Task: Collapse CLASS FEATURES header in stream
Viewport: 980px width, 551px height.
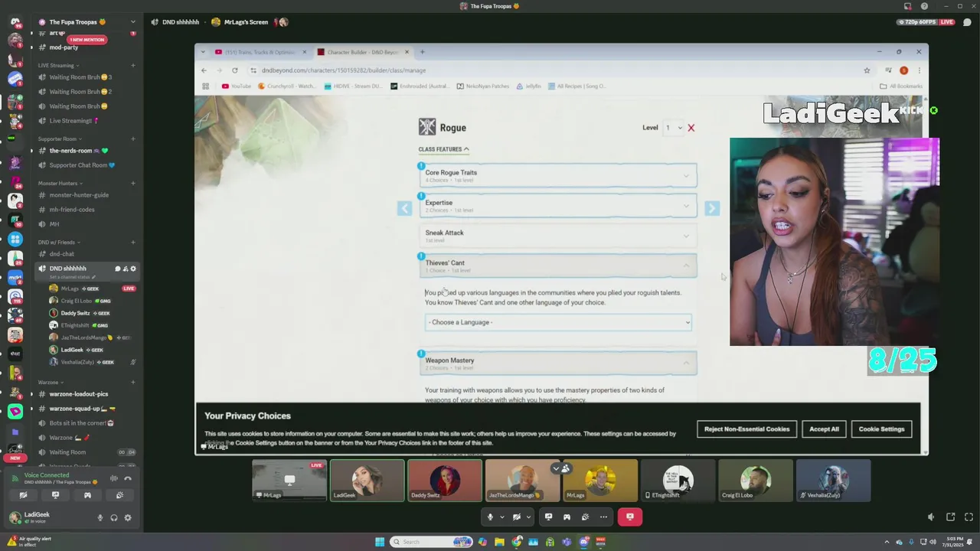Action: [443, 149]
